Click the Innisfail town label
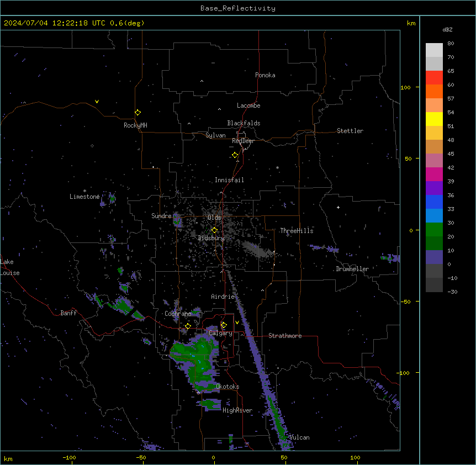476x465 pixels. click(229, 180)
